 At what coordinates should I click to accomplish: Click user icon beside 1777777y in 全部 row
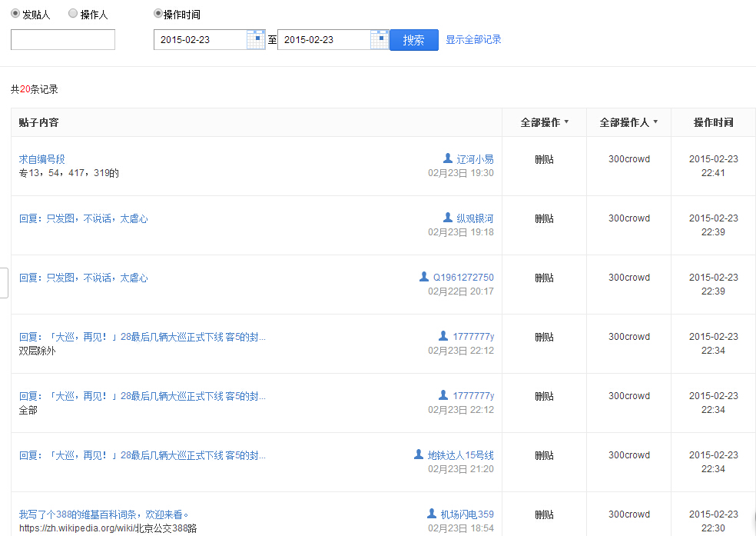(x=443, y=395)
